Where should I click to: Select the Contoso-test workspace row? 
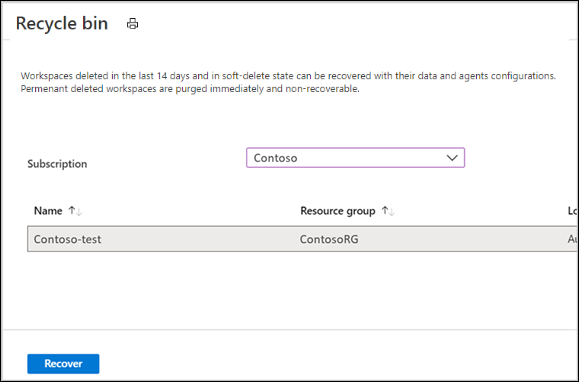tap(302, 239)
